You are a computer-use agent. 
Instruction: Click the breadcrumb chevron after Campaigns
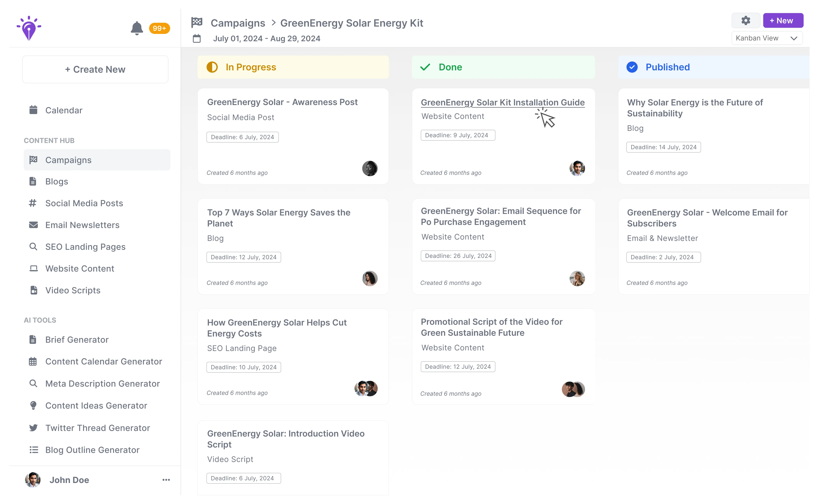click(x=274, y=23)
